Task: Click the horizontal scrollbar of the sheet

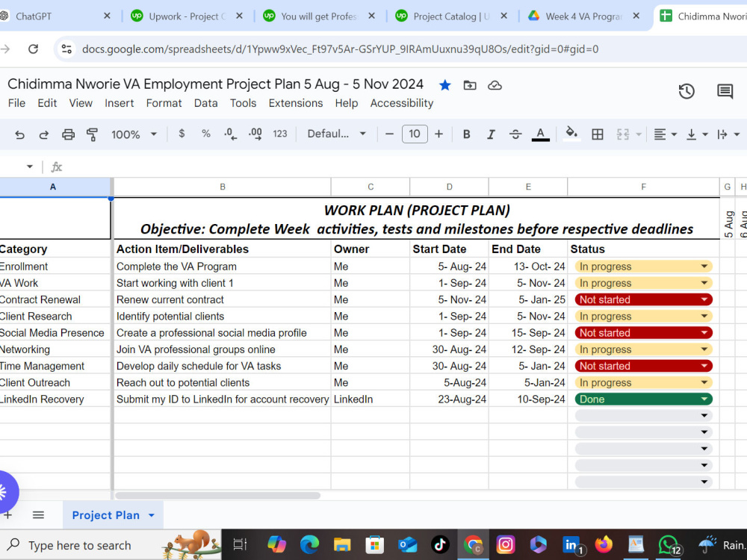Action: click(217, 496)
